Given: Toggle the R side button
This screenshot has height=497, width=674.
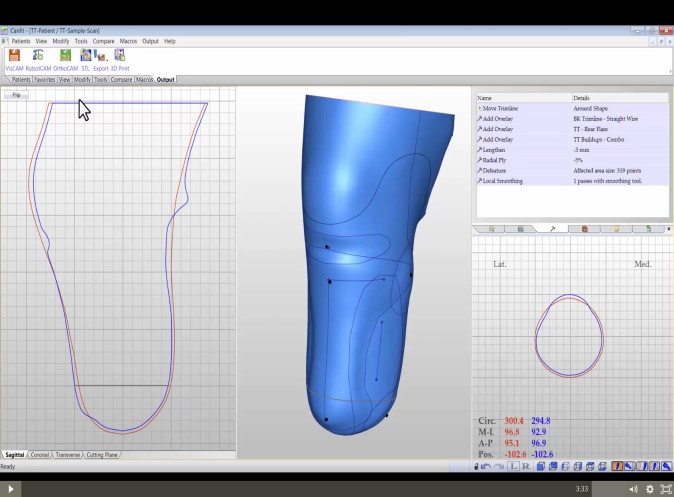Looking at the screenshot, I should [526, 466].
